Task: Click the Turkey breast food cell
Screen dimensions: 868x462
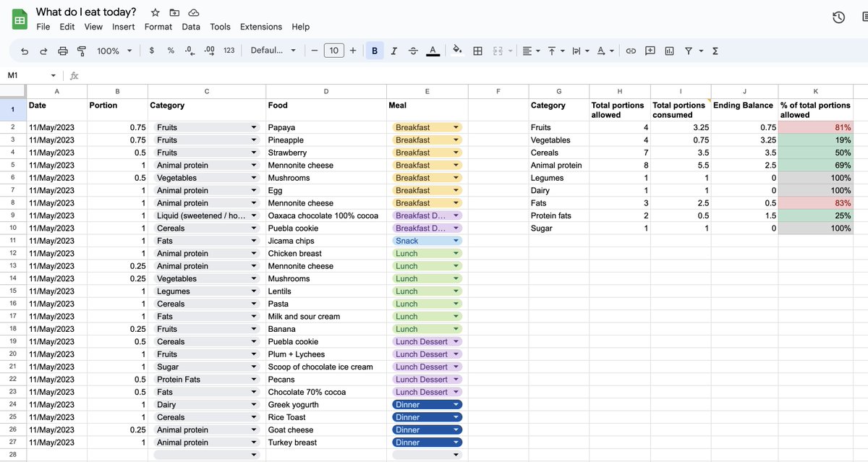Action: [x=326, y=442]
